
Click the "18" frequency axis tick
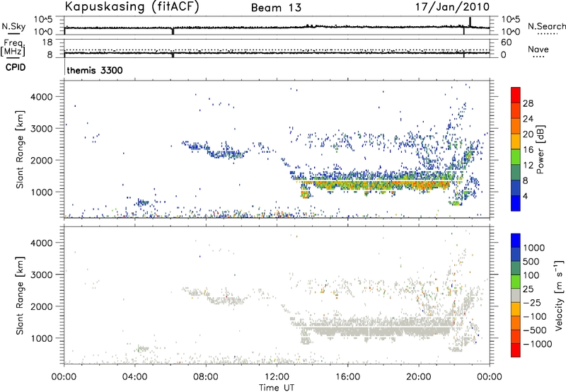pyautogui.click(x=47, y=42)
